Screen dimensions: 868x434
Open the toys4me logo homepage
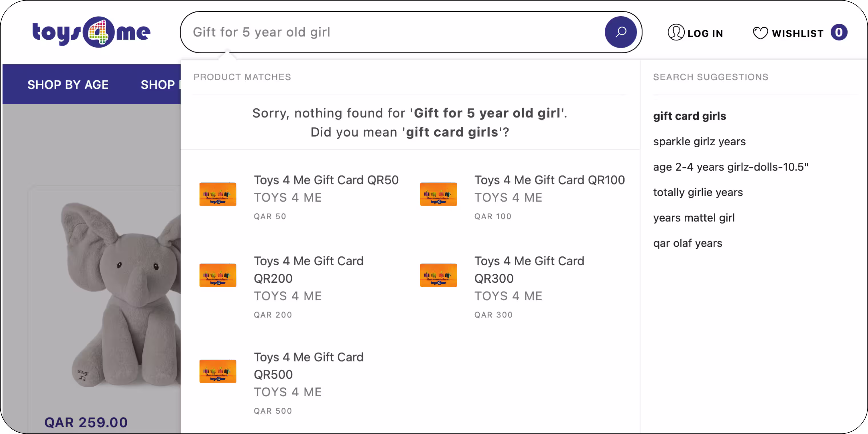[x=91, y=32]
